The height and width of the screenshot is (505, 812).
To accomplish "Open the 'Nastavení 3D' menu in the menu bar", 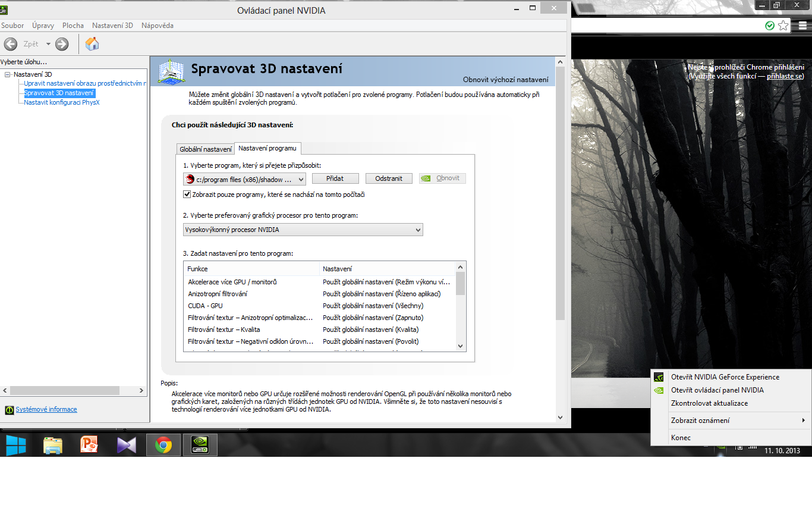I will coord(112,26).
